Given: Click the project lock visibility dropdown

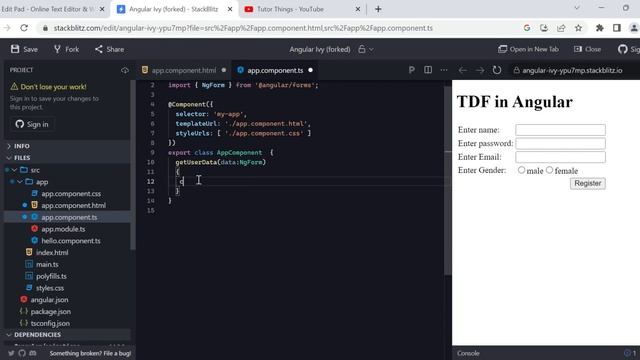Looking at the screenshot, I should (x=366, y=49).
